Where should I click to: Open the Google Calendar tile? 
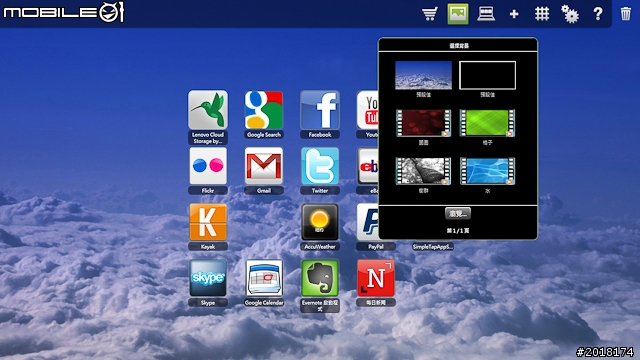264,278
